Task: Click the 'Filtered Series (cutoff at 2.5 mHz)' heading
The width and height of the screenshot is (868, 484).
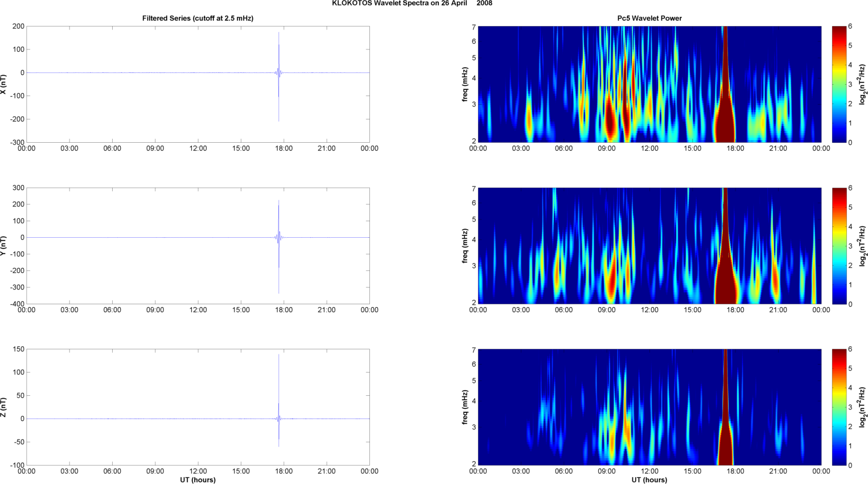Action: [x=198, y=18]
